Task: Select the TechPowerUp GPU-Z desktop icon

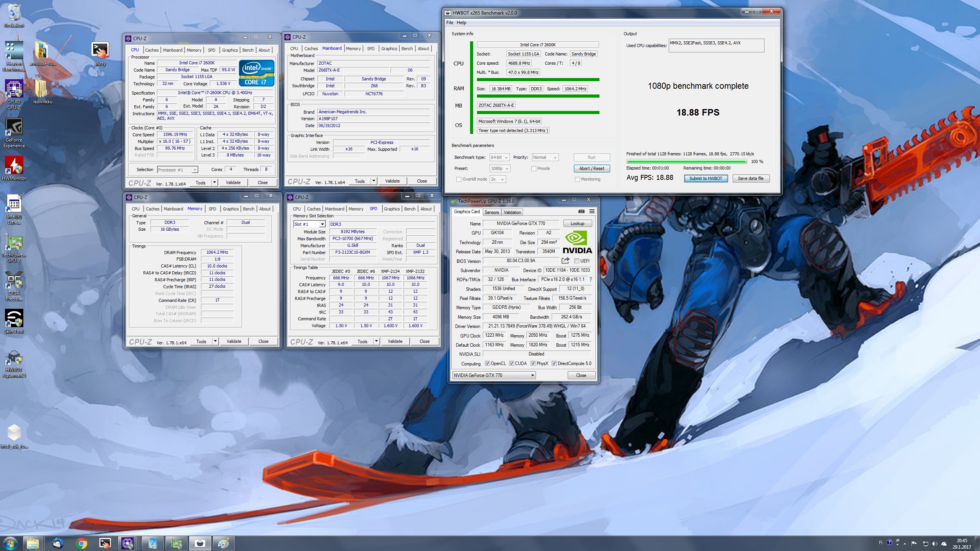Action: pos(14,249)
